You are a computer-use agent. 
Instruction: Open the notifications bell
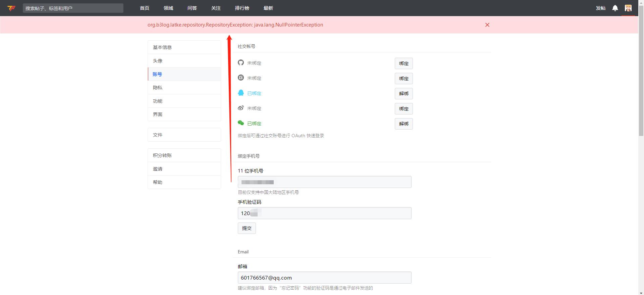click(615, 8)
